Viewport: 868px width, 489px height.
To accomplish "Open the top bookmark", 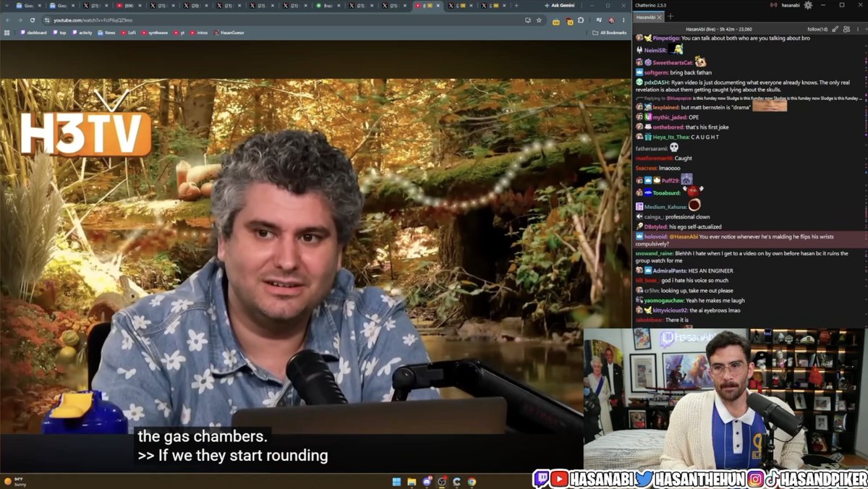I will [60, 33].
